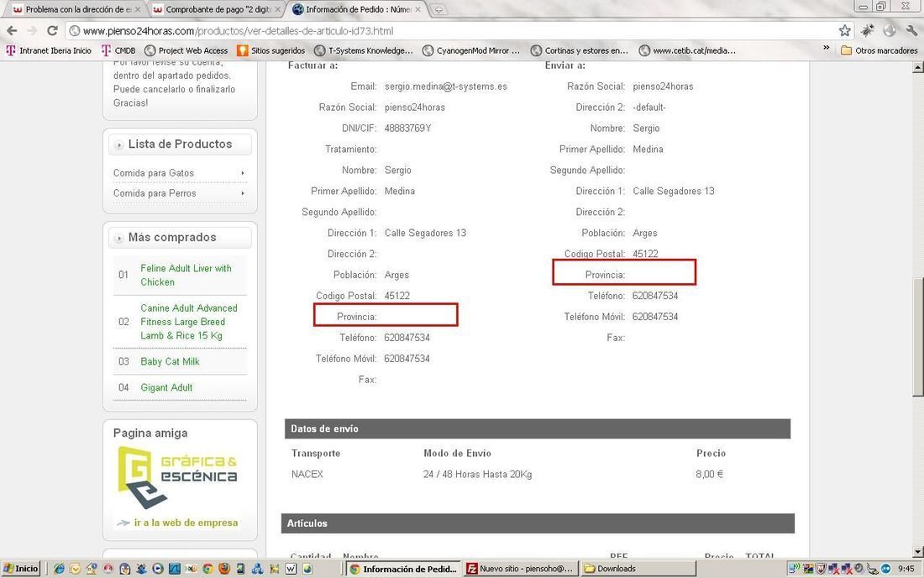This screenshot has height=578, width=924.
Task: Launch the house icon in quick launch
Action: coord(92,569)
